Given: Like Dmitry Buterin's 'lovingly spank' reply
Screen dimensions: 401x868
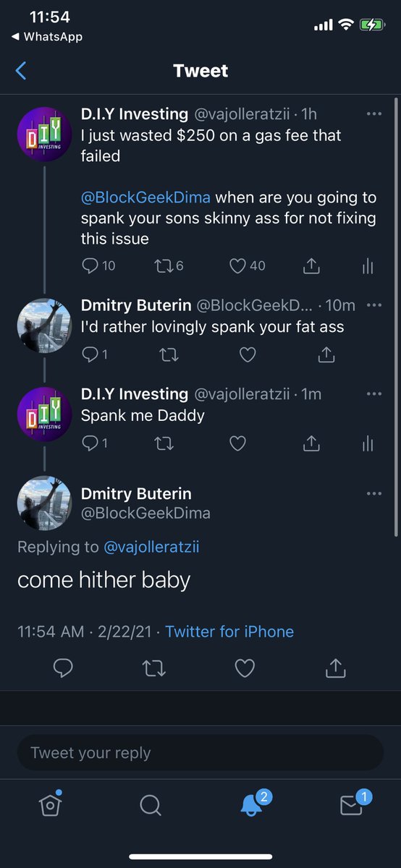Looking at the screenshot, I should (x=248, y=354).
